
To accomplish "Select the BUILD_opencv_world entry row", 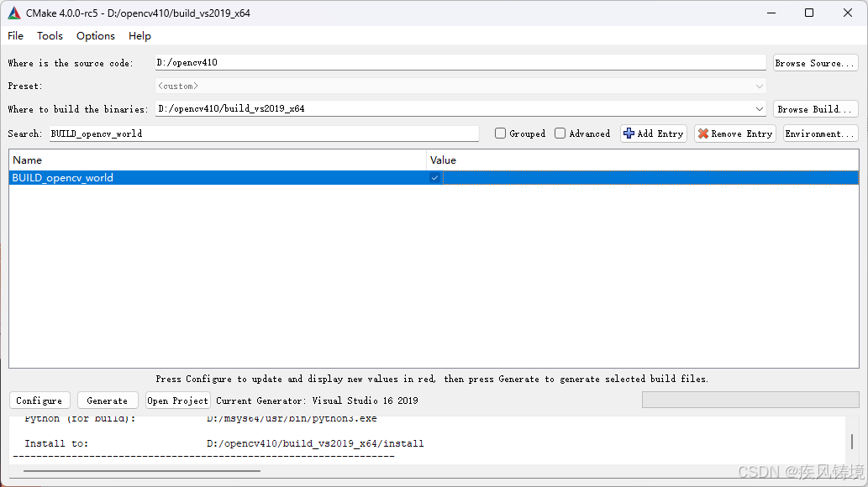I will point(434,178).
